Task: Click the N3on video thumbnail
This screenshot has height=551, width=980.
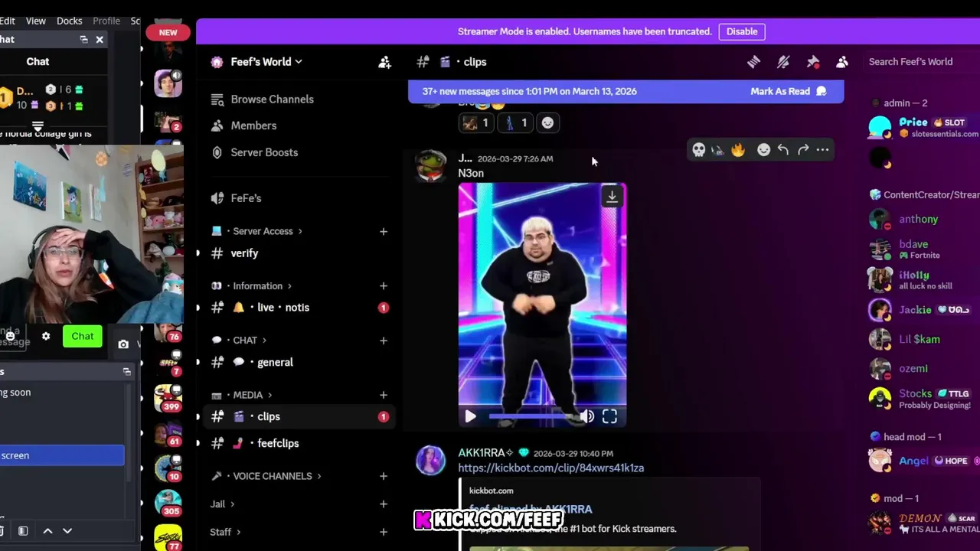Action: 542,305
